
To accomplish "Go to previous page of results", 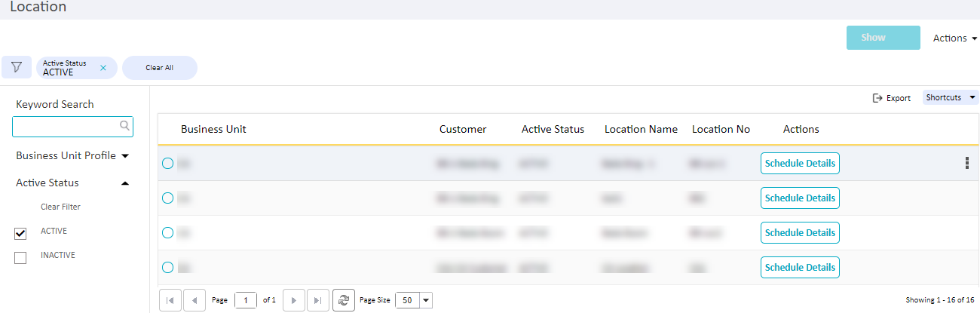I will 194,299.
